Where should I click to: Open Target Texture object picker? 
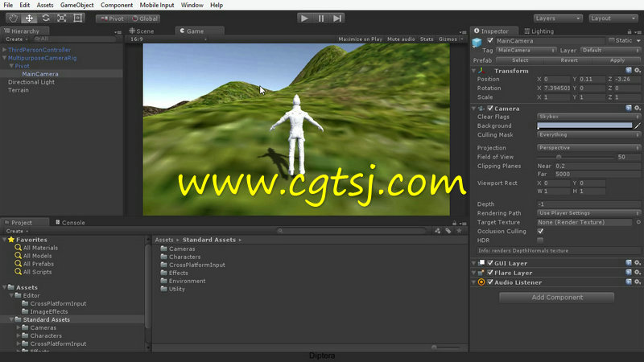point(638,222)
